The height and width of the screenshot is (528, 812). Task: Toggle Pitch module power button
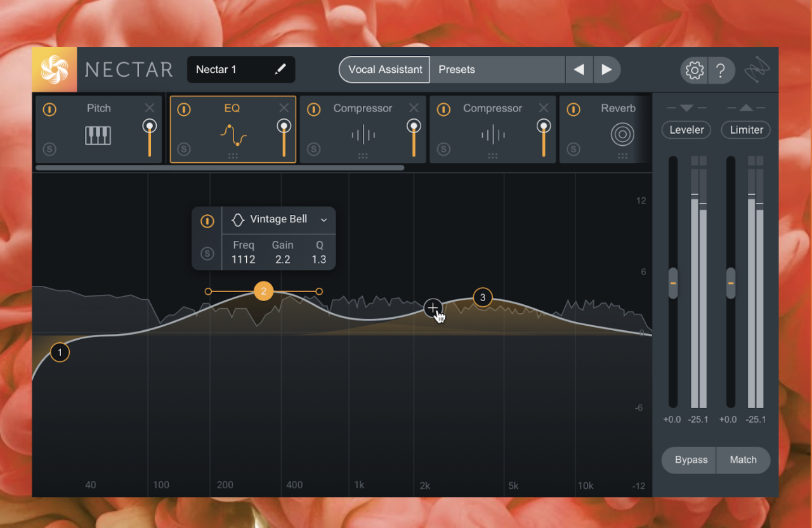[49, 110]
